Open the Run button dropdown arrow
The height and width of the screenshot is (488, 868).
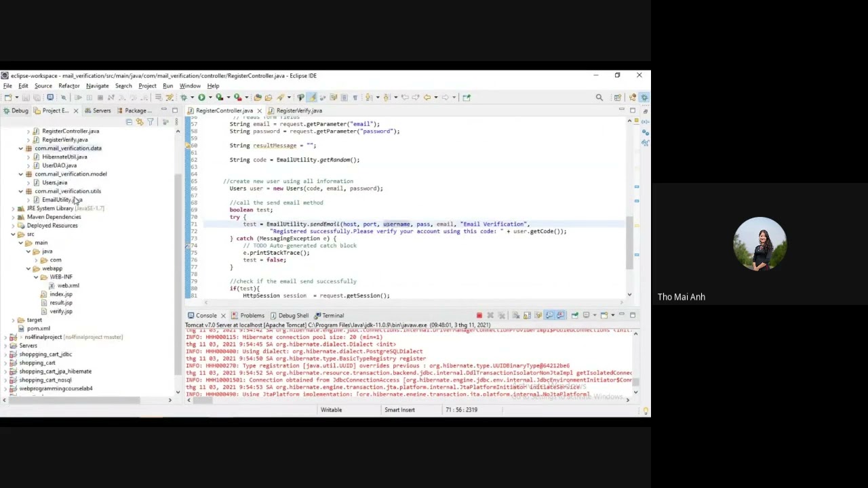pyautogui.click(x=210, y=98)
